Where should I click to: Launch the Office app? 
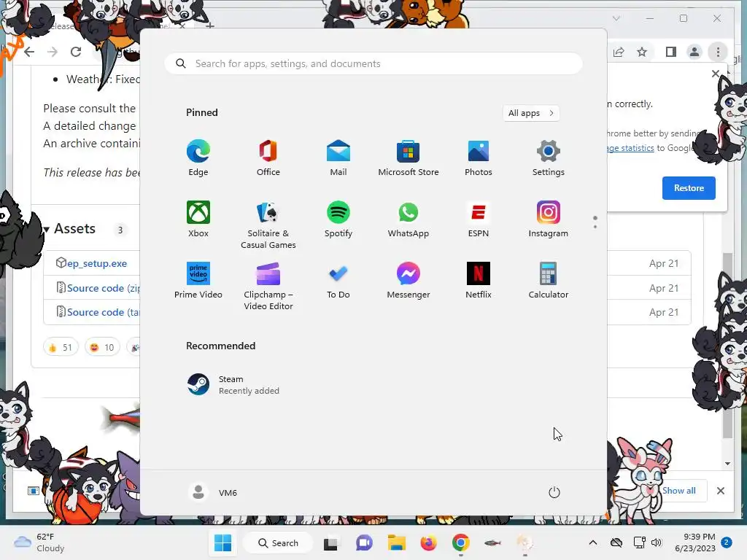pyautogui.click(x=268, y=158)
